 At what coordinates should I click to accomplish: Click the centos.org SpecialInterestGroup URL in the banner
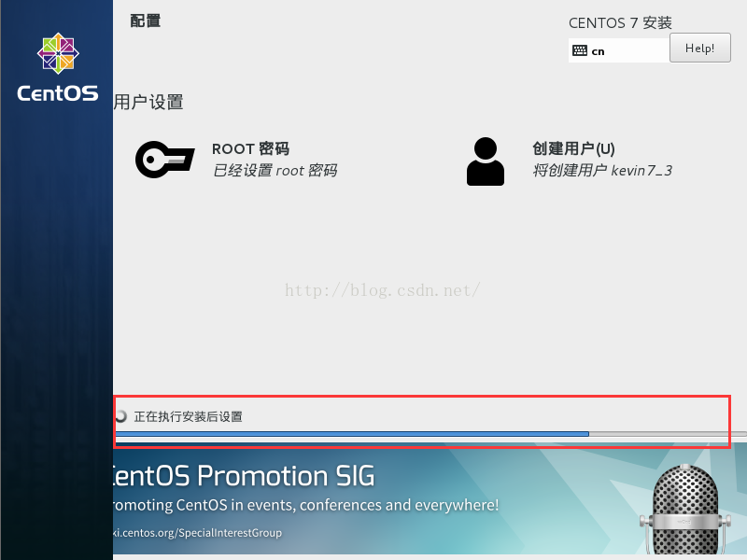click(198, 532)
